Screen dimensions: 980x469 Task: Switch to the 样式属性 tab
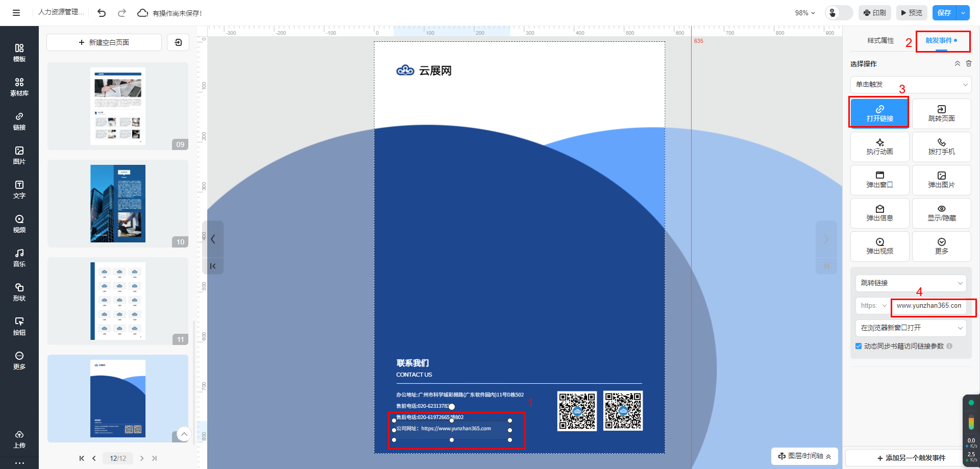(x=880, y=40)
